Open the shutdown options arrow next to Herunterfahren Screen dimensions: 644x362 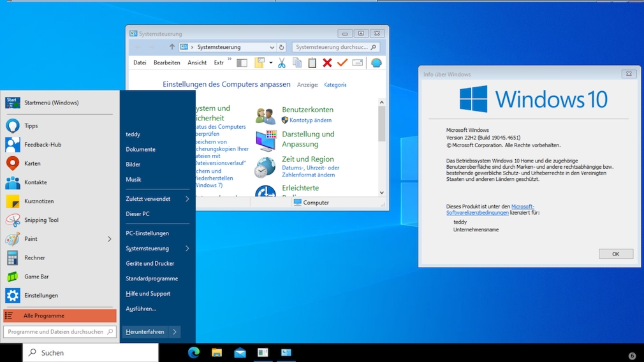pos(175,331)
